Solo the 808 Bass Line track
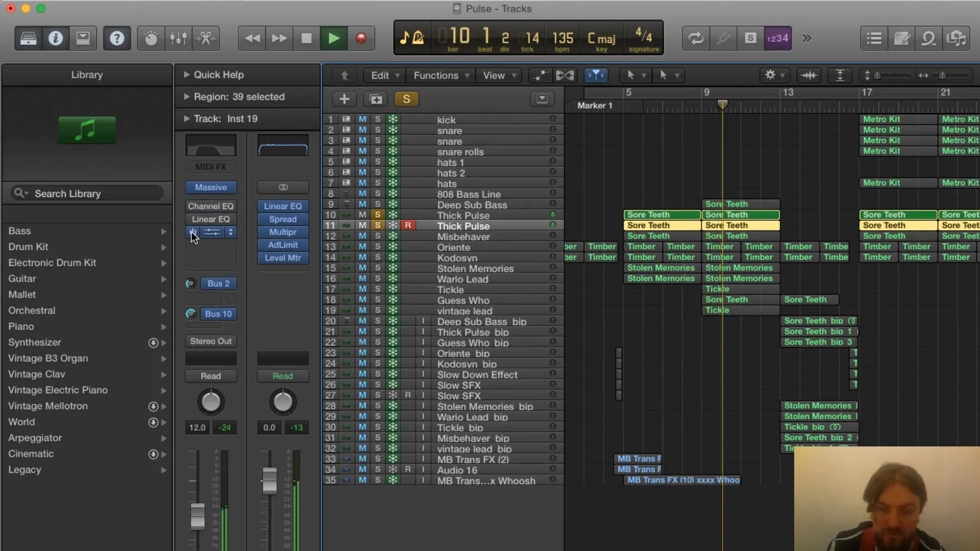The width and height of the screenshot is (980, 551). coord(378,194)
